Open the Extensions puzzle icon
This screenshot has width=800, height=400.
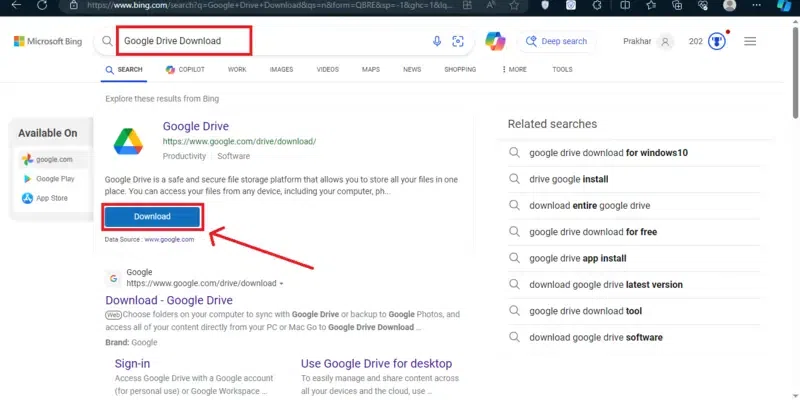click(x=597, y=5)
